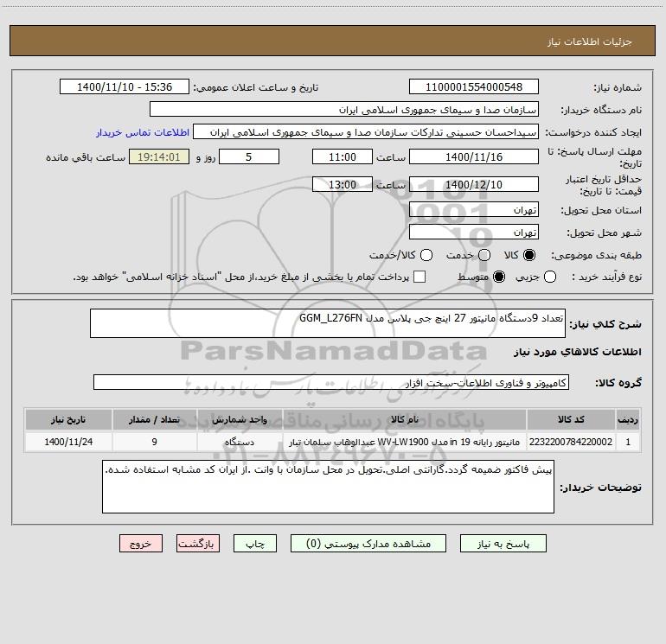Click the price validity date 1400/12/10
Image resolution: width=666 pixels, height=644 pixels.
[474, 185]
